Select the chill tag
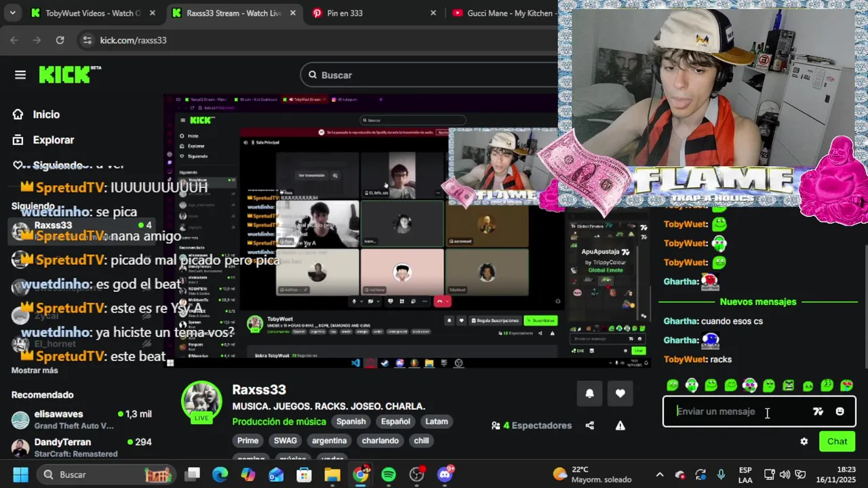Viewport: 868px width, 488px height. [x=421, y=441]
